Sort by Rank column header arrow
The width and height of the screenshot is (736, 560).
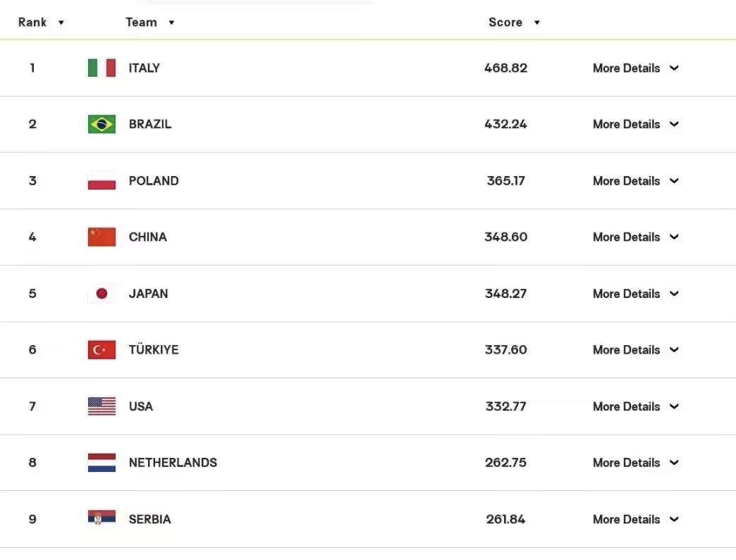click(61, 23)
